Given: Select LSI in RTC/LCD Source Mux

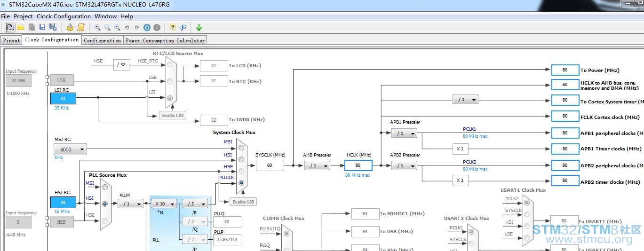Looking at the screenshot, I should click(169, 98).
